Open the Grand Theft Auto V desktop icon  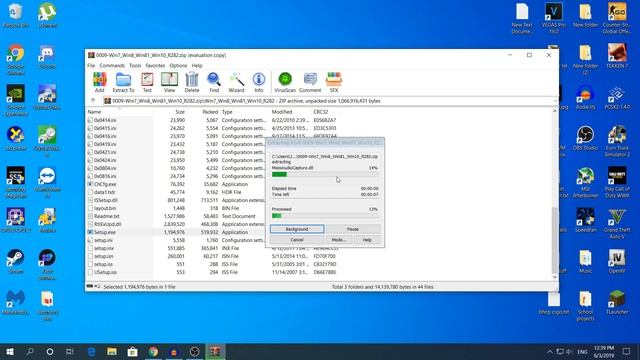coord(617,224)
